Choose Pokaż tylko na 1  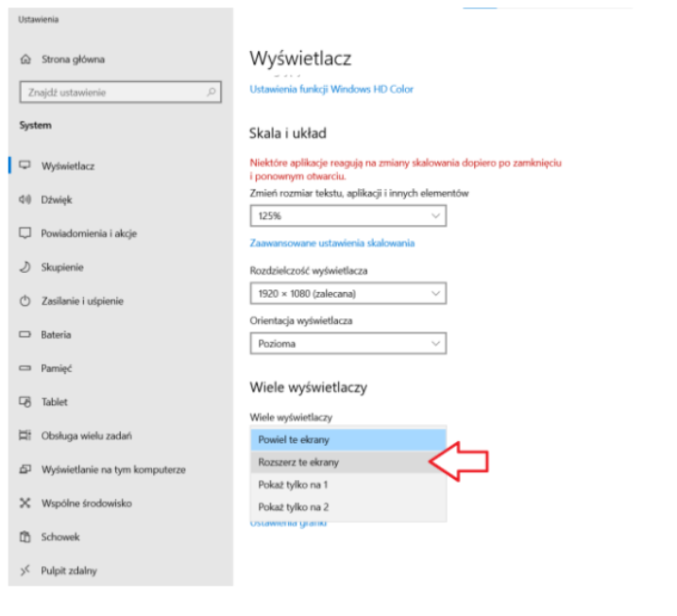(348, 485)
